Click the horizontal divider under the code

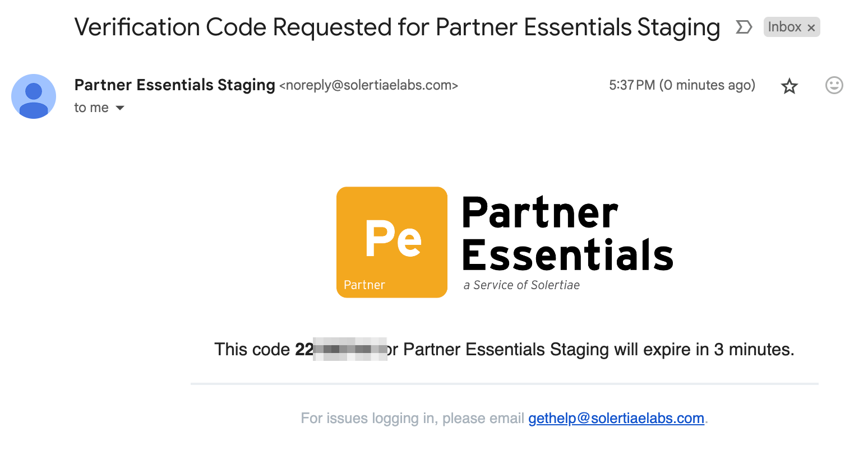[505, 384]
